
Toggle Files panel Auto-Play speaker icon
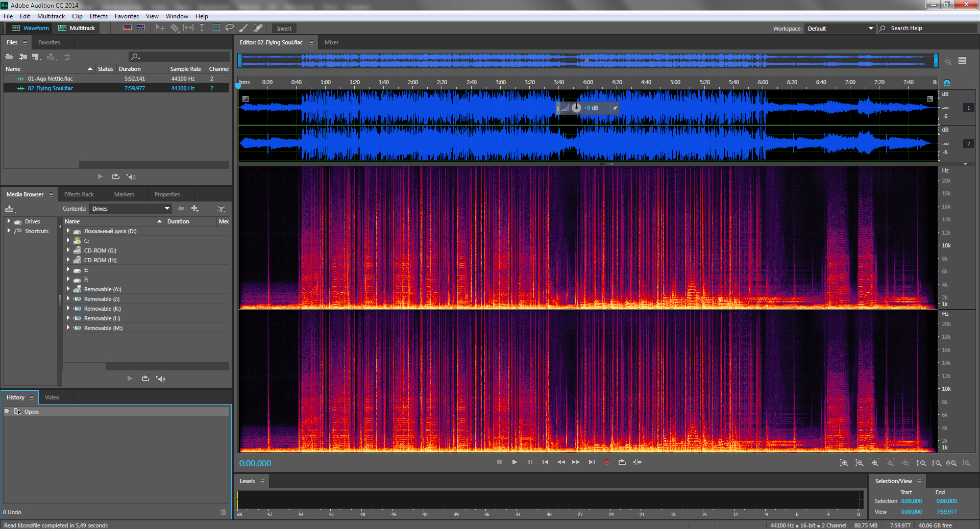coord(131,177)
